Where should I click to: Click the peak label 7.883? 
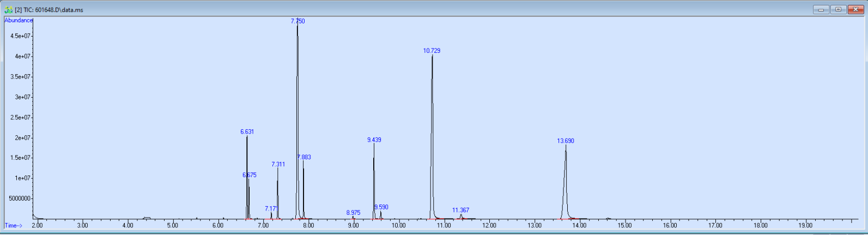[x=304, y=157]
